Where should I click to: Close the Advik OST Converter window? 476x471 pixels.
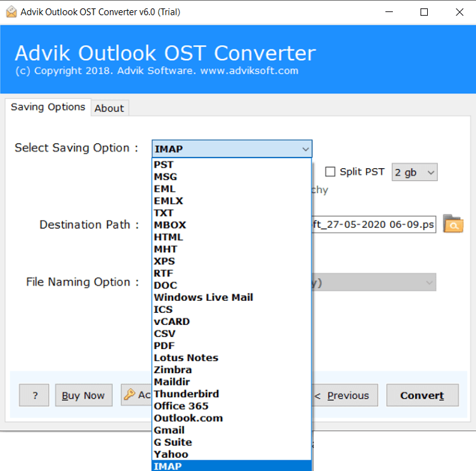point(459,12)
